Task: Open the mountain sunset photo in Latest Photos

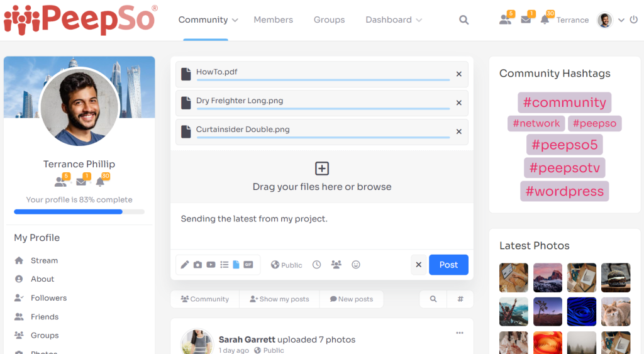Action: (548, 278)
